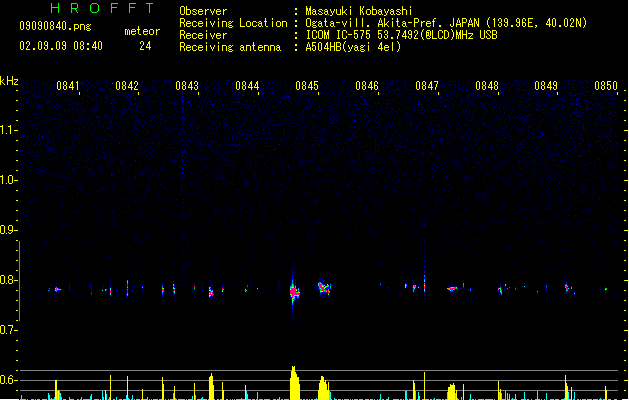Screen dimensions: 629x400
Task: Click the meteor echo just after 0845
Action: [324, 288]
